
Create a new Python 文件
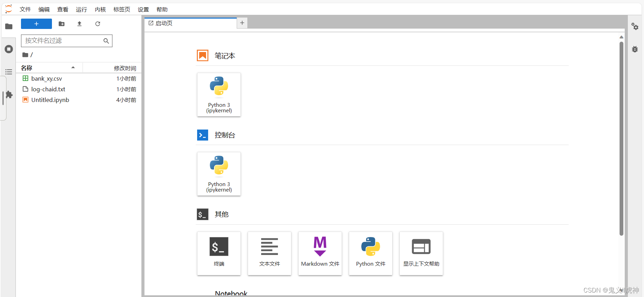pos(371,253)
